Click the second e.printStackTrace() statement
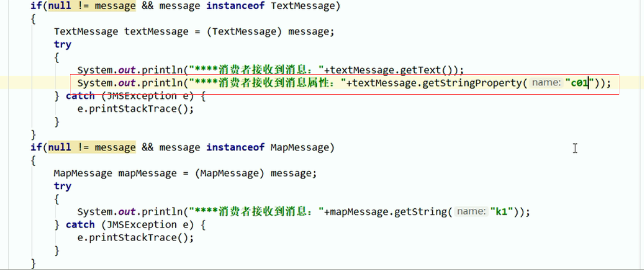This screenshot has height=270, width=644. (x=136, y=238)
